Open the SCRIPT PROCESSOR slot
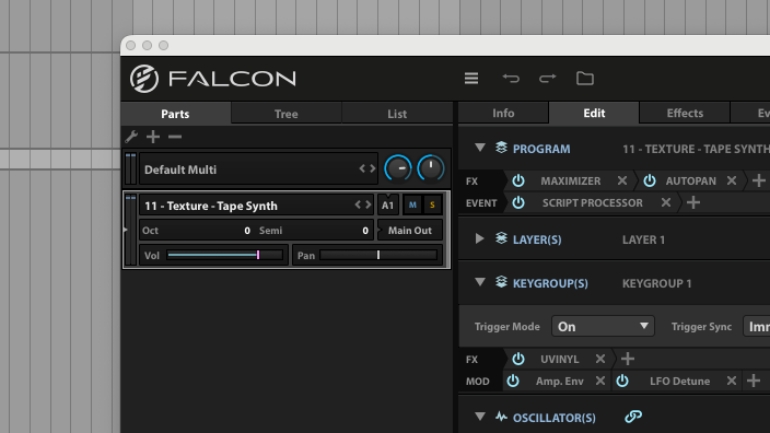This screenshot has height=433, width=770. click(x=592, y=202)
